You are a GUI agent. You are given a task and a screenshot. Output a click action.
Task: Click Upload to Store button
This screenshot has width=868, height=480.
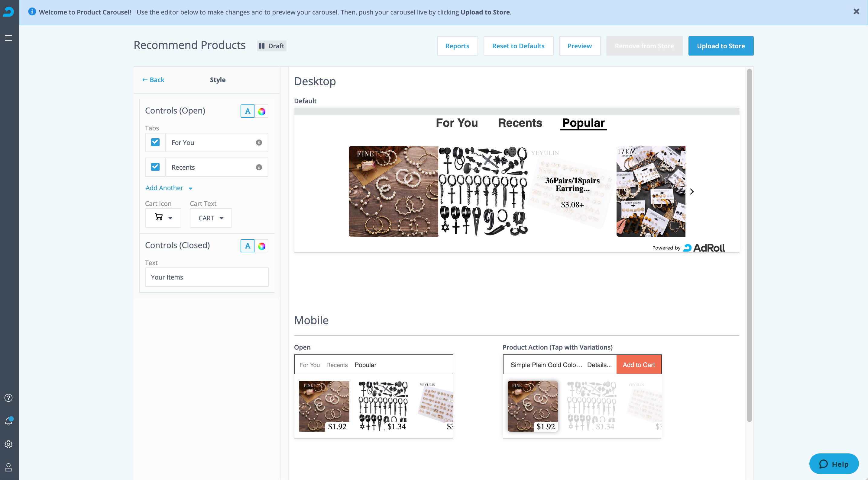721,46
